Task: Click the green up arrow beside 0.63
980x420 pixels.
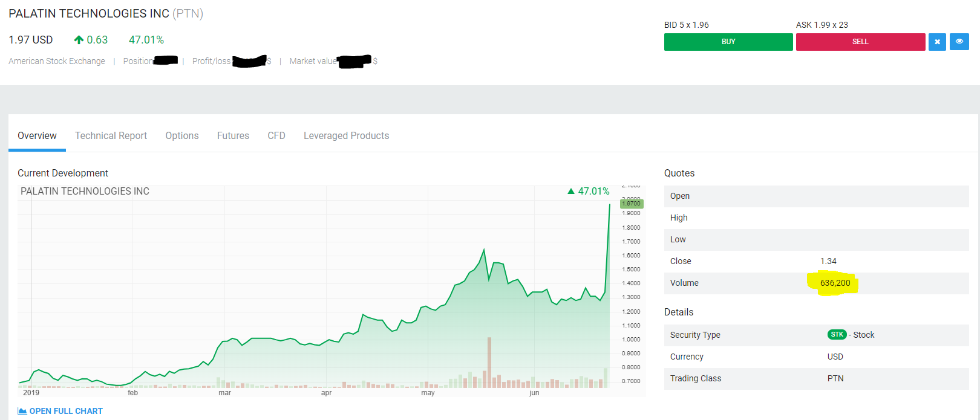Action: (79, 40)
